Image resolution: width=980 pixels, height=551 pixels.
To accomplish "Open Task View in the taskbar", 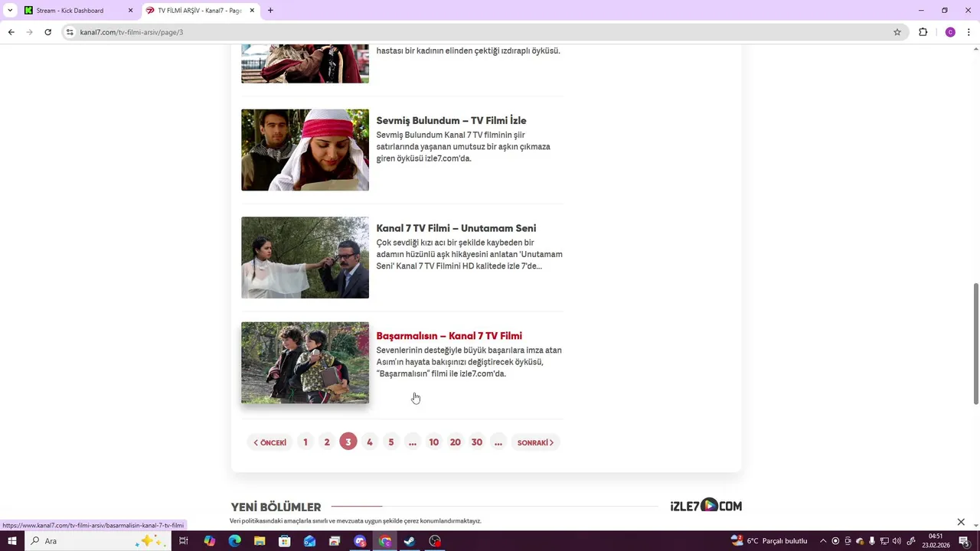I will click(x=184, y=541).
